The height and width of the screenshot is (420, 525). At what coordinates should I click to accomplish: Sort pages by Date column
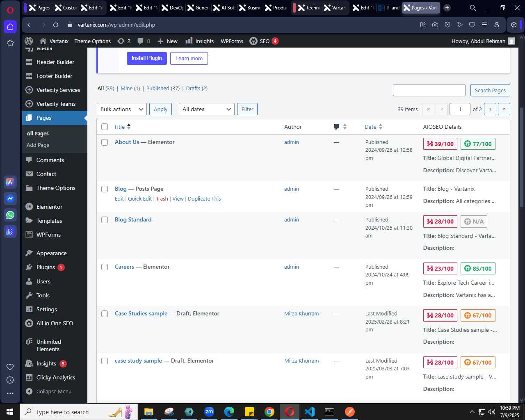pyautogui.click(x=374, y=127)
